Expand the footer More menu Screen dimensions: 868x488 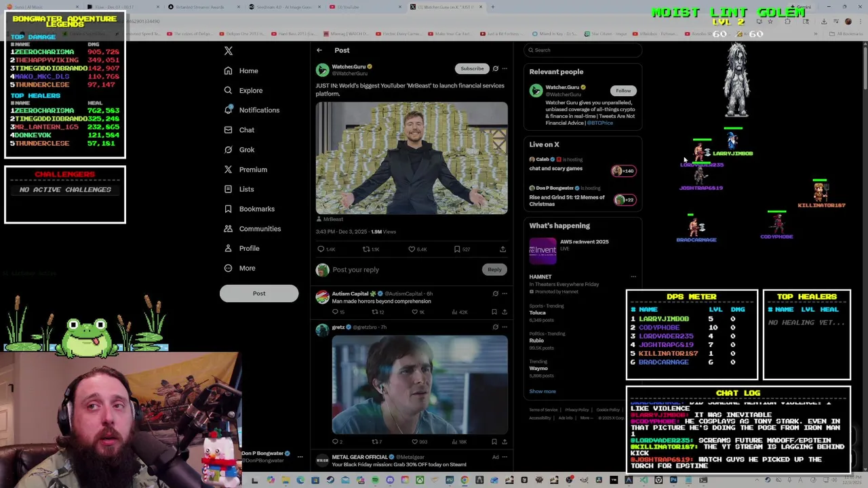click(587, 418)
